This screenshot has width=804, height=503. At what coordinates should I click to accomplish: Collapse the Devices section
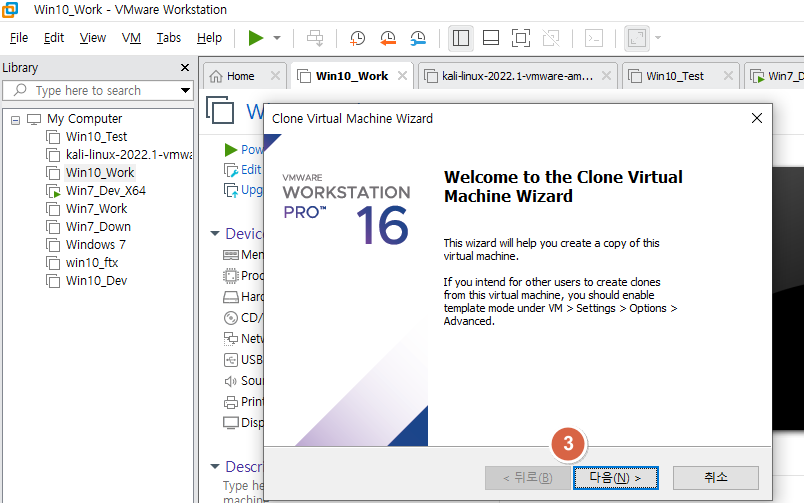pyautogui.click(x=215, y=234)
